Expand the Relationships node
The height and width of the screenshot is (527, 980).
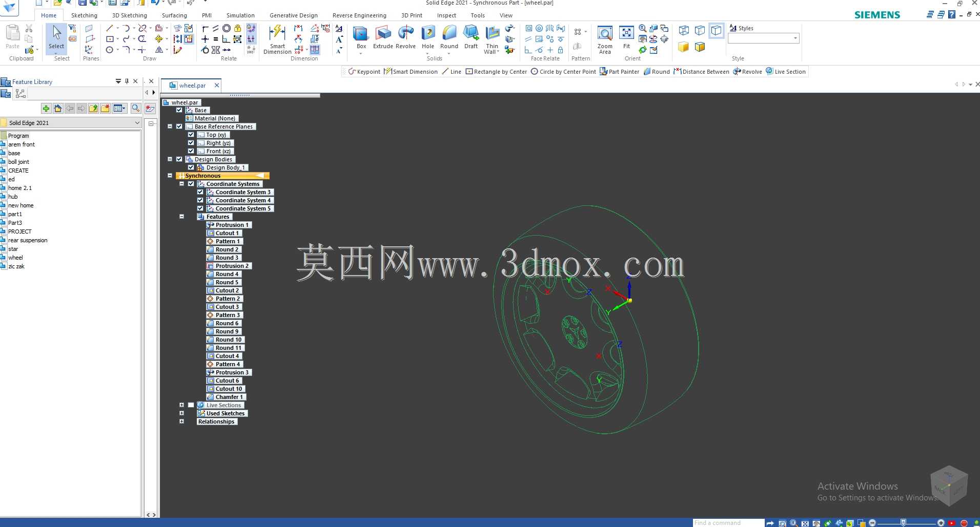tap(181, 421)
